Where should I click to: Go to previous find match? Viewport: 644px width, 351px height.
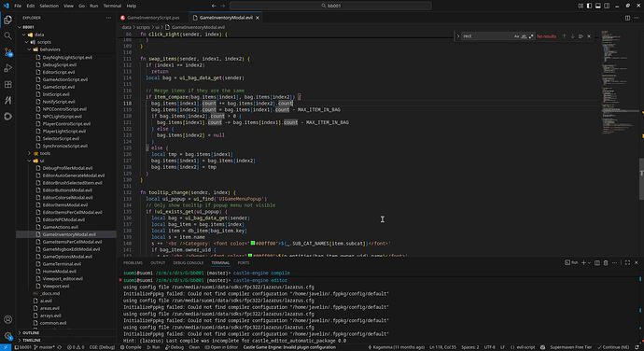(564, 36)
